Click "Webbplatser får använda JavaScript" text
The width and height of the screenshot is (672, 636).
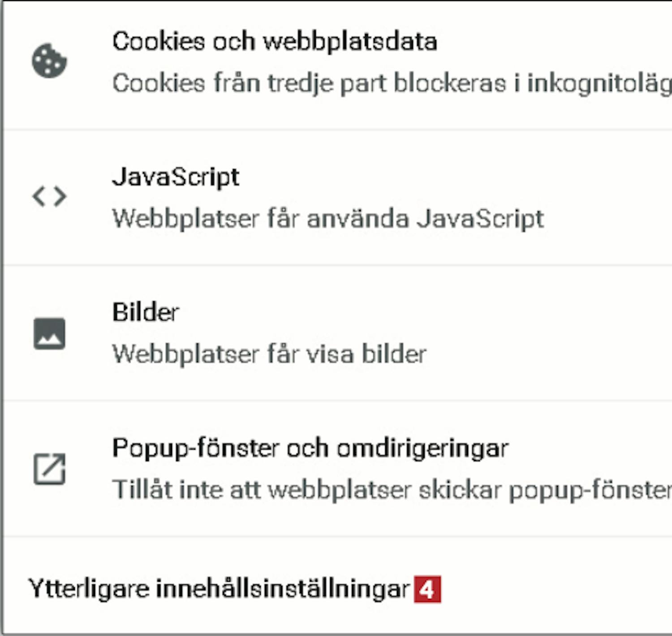pyautogui.click(x=328, y=219)
